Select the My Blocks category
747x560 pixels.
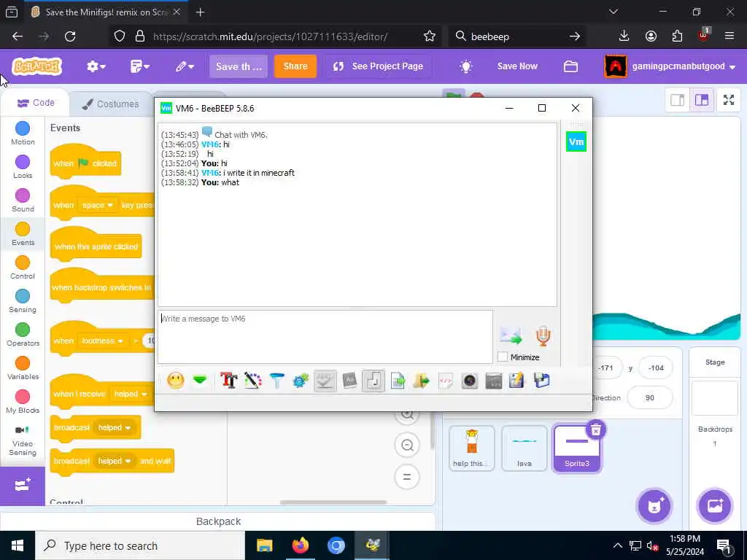[x=23, y=402]
